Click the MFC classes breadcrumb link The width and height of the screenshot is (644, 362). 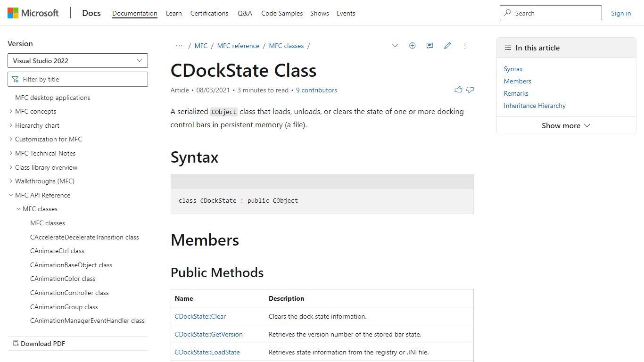click(286, 46)
